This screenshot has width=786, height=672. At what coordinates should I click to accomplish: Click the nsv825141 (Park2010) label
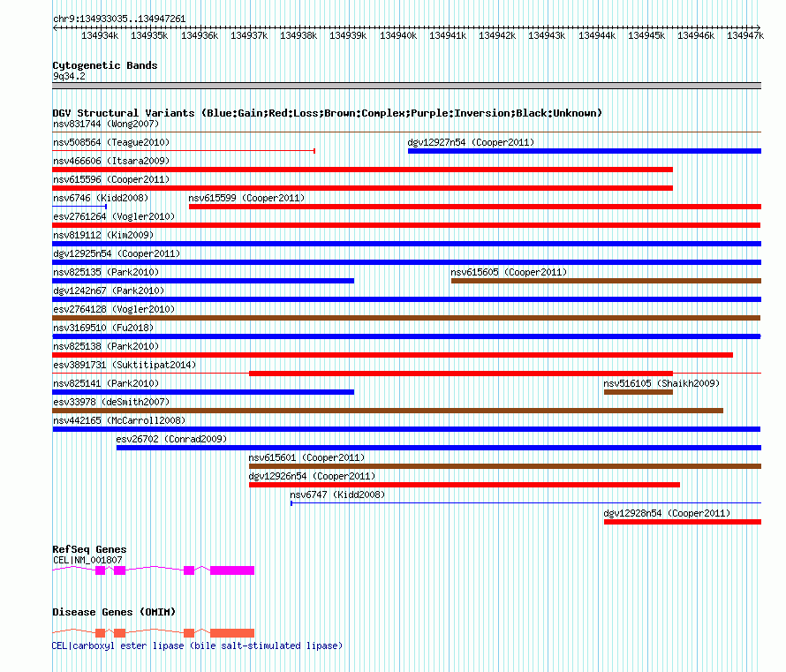click(x=106, y=383)
